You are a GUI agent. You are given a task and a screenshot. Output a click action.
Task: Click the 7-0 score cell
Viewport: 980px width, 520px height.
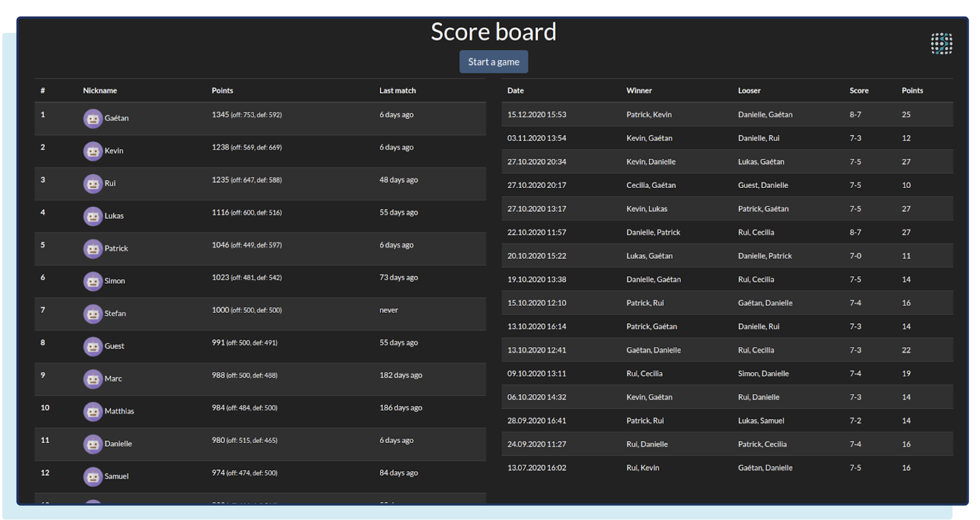(855, 256)
